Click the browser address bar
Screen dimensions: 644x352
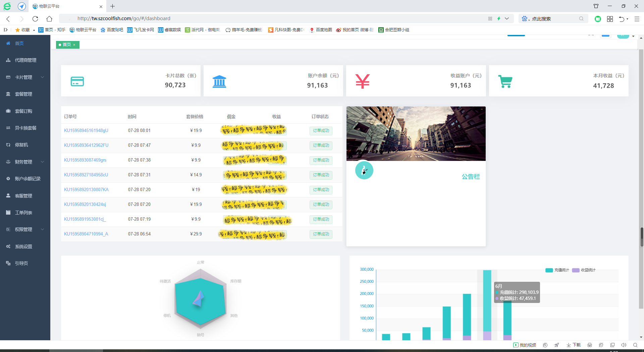(x=268, y=18)
